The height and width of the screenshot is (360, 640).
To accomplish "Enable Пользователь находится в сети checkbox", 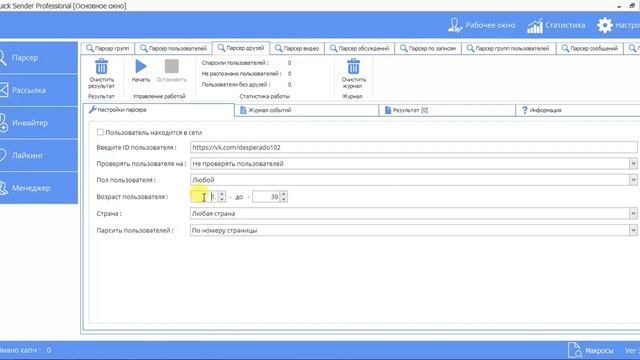I will (100, 132).
